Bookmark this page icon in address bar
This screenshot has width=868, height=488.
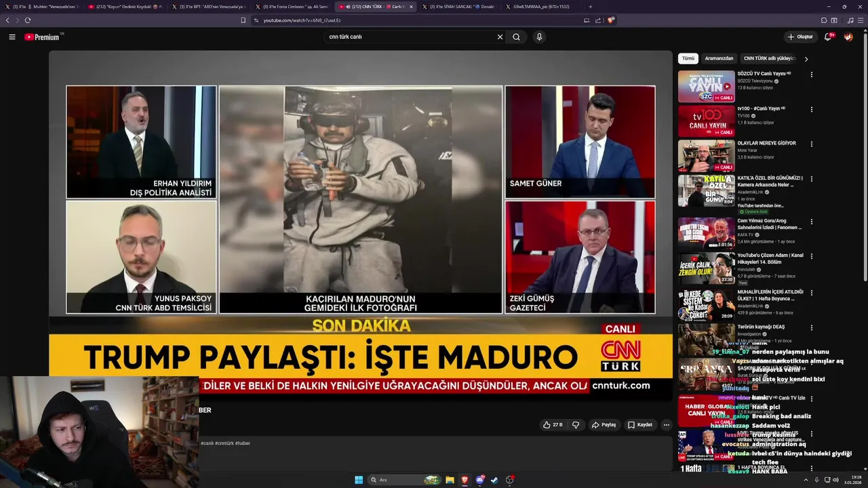click(243, 20)
